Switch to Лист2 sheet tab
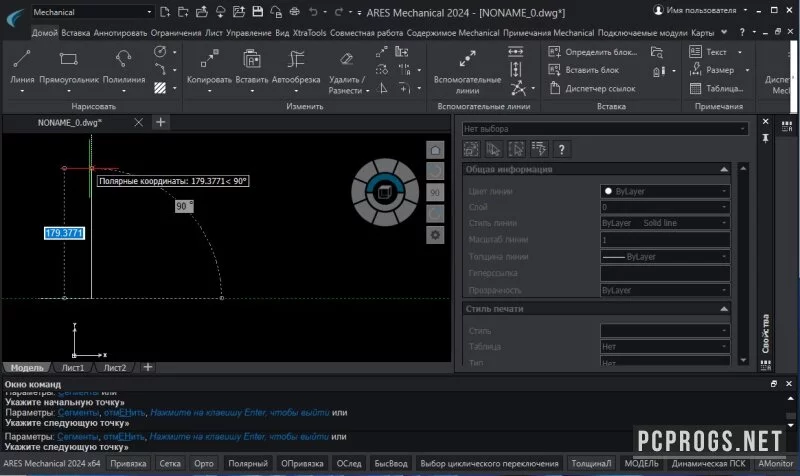 115,367
